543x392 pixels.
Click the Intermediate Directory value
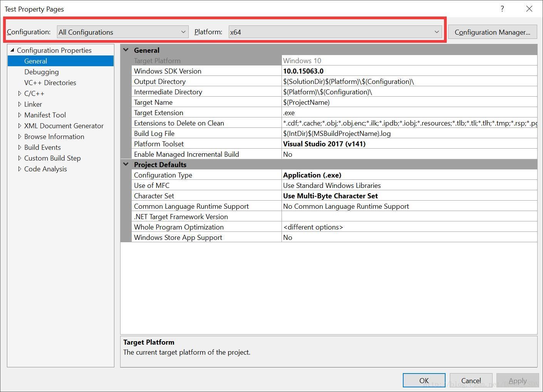409,92
